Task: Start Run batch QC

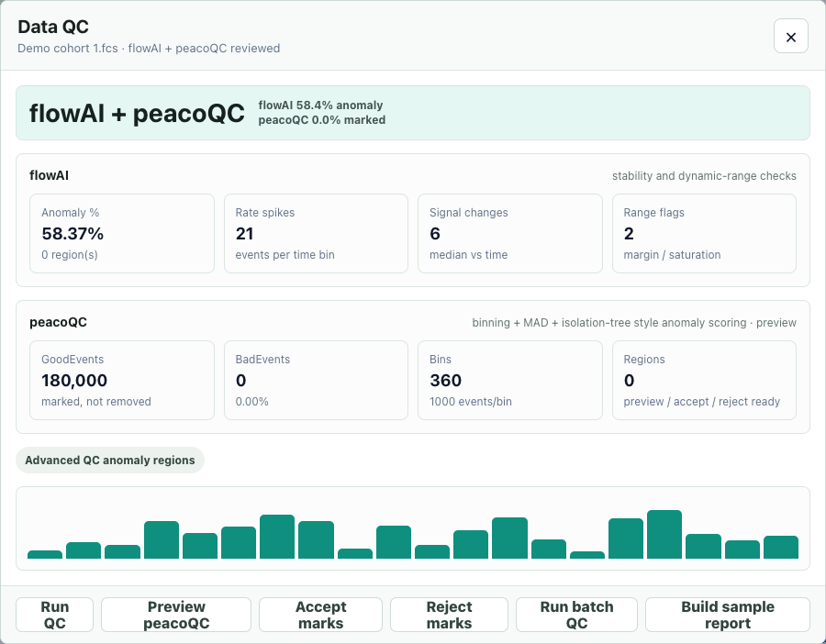Action: point(576,615)
